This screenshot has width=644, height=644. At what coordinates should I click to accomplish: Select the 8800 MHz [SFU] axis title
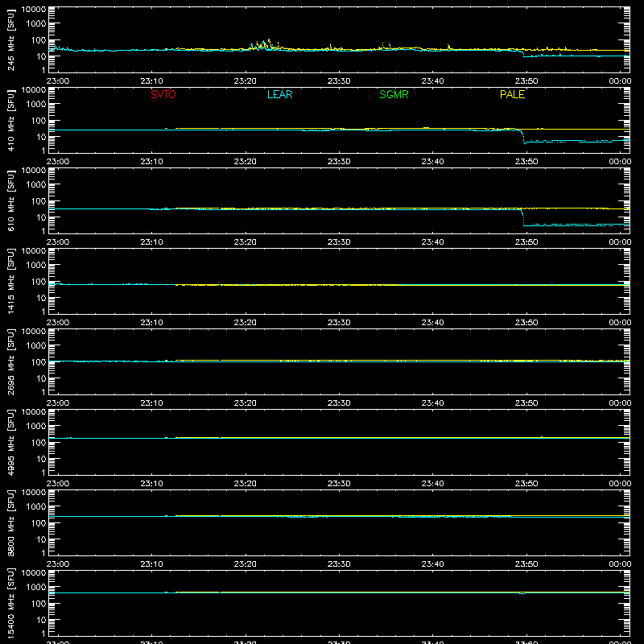click(10, 522)
